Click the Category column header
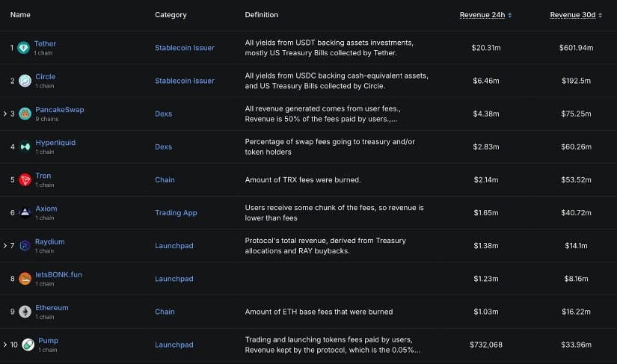Screen dimensions: 617x364 (x=171, y=15)
